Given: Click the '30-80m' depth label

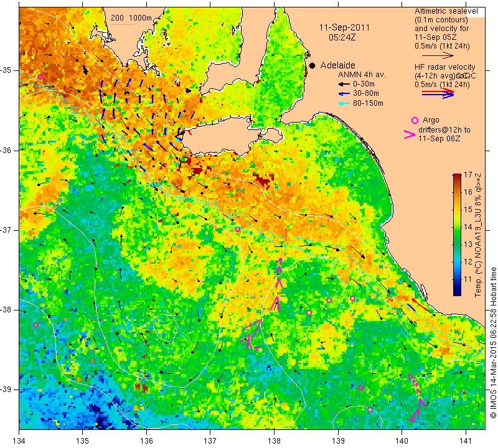Looking at the screenshot, I should click(365, 94).
